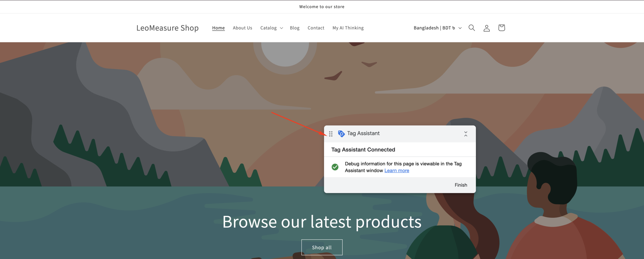Click the Tag Assistant title text
This screenshot has height=259, width=644.
[x=363, y=133]
